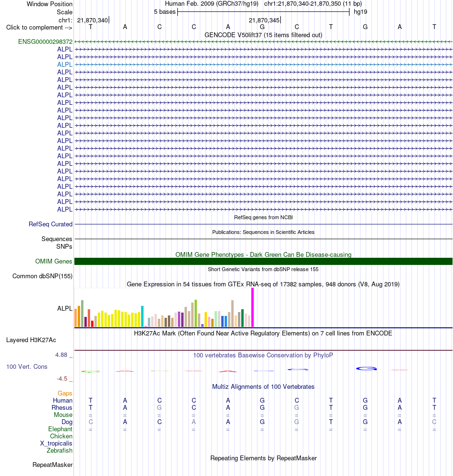Click the orange Gaps label
Screen dimensions: 453x476
click(x=65, y=394)
